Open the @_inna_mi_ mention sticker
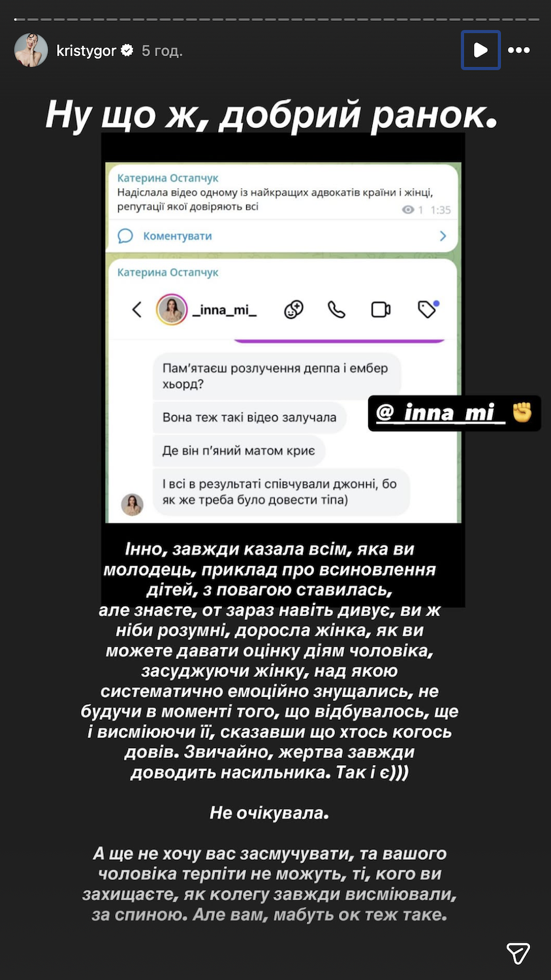The height and width of the screenshot is (980, 551). point(454,413)
